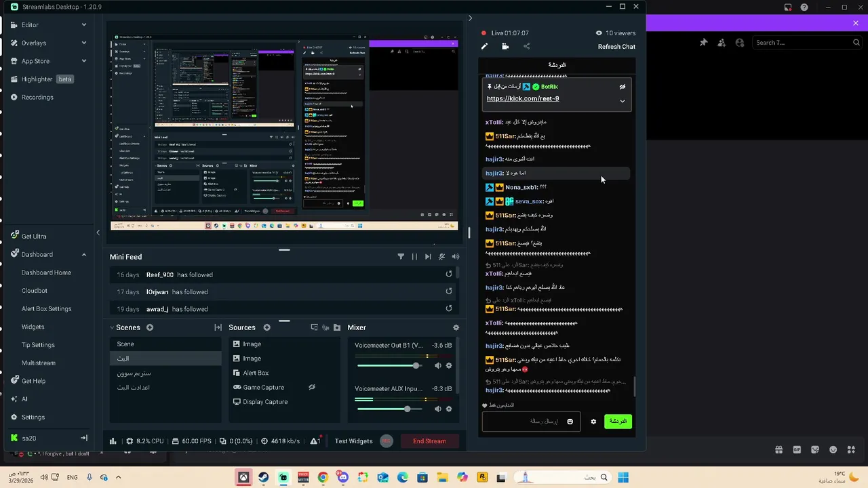Open the notifications warning icon
Viewport: 868px width, 488px height.
pyautogui.click(x=315, y=441)
